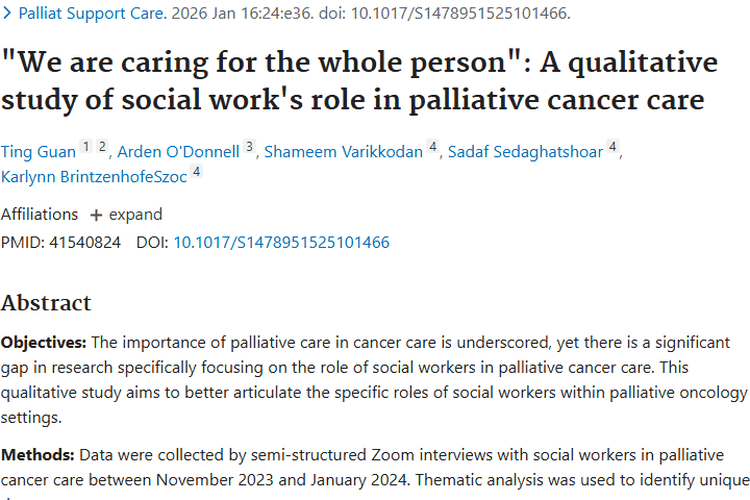Click affiliation superscript 2 after Ting Guan
750x500 pixels.
(102, 148)
